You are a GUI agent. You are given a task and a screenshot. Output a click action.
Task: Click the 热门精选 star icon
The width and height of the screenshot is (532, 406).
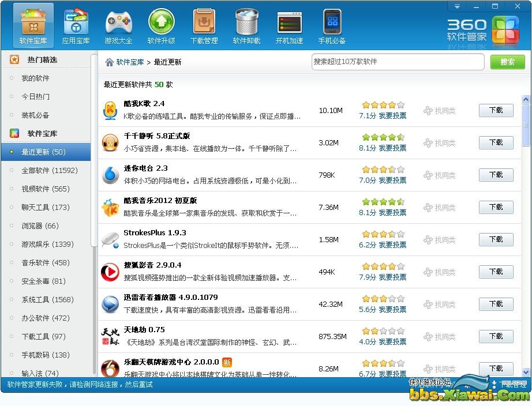tap(14, 60)
